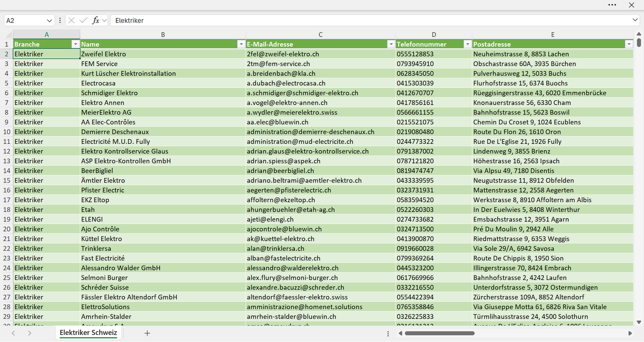Select address Rüeggisingerstrasse 43, 6020 Emmenbrücke

(553, 93)
